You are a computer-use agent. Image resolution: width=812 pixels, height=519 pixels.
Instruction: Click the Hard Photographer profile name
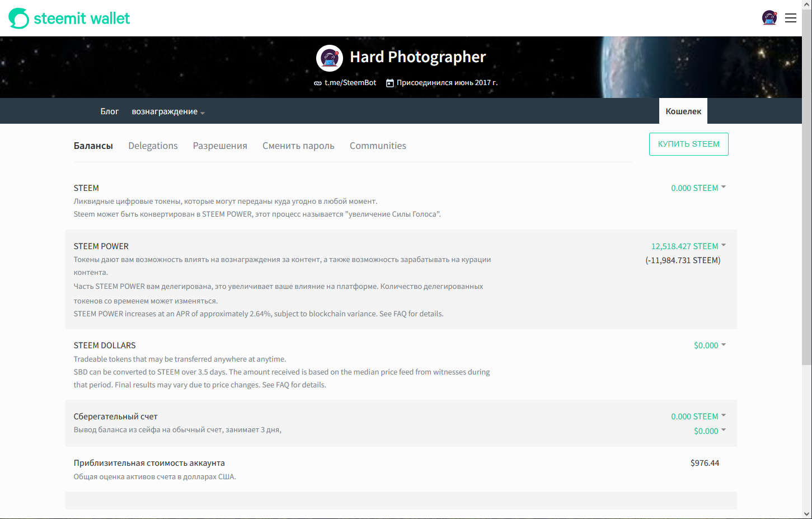418,57
